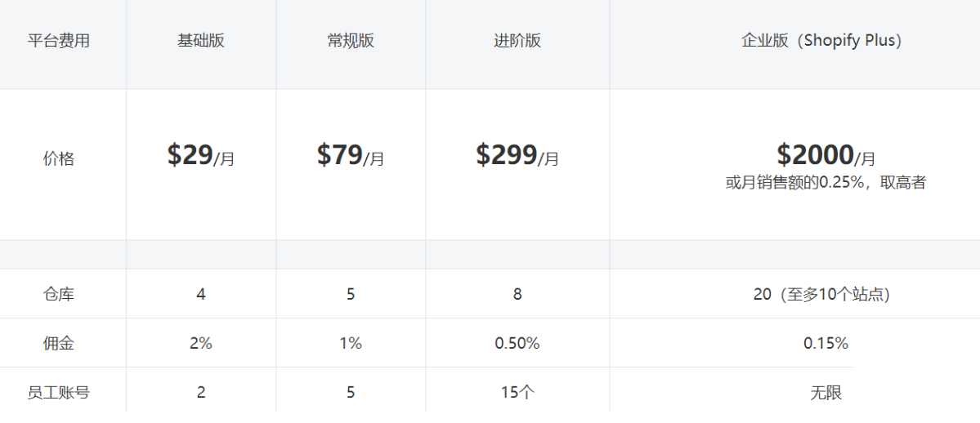Click the 进阶版 plan header

tap(517, 41)
